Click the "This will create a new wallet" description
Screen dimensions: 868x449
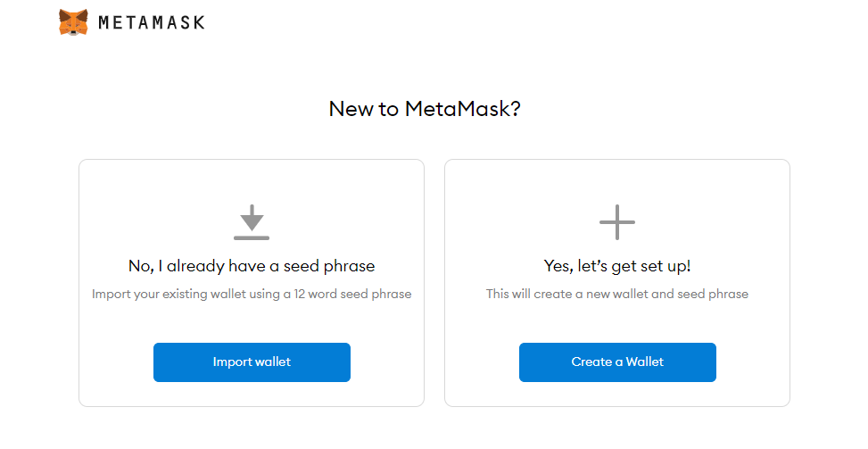pyautogui.click(x=617, y=294)
